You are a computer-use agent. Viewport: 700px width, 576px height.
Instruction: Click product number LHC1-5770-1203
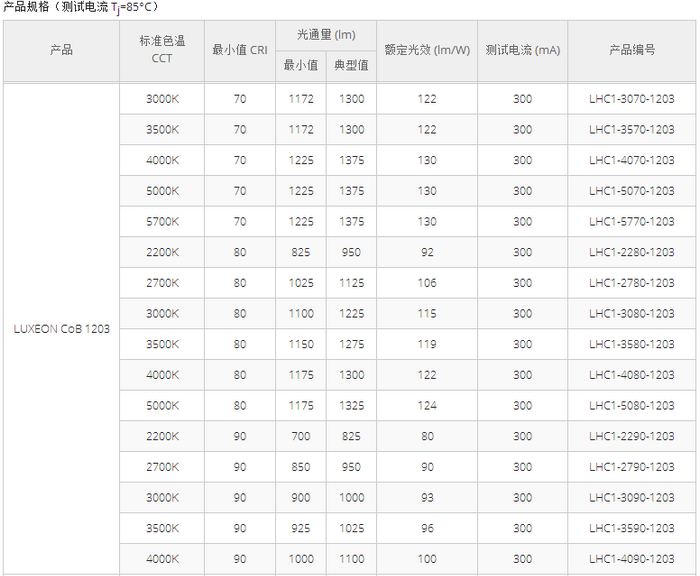631,221
